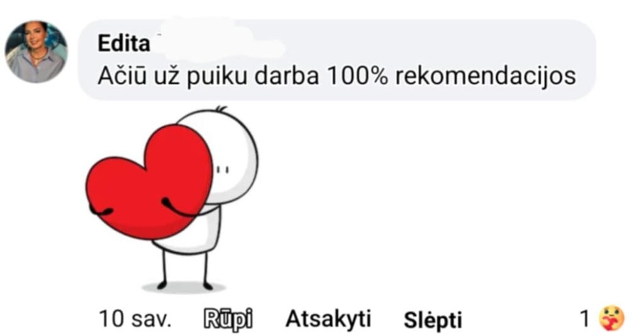Toggle the Rūpi reaction on comment

(x=228, y=320)
